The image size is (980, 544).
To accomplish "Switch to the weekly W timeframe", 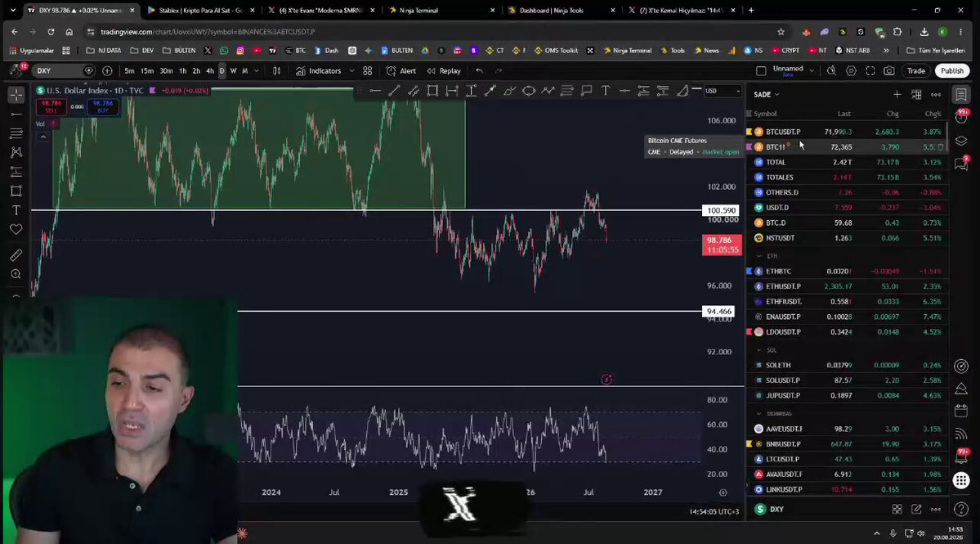I will pyautogui.click(x=233, y=70).
